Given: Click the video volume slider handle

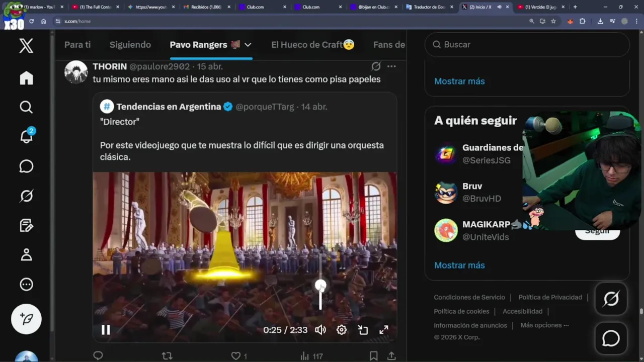Looking at the screenshot, I should [320, 286].
